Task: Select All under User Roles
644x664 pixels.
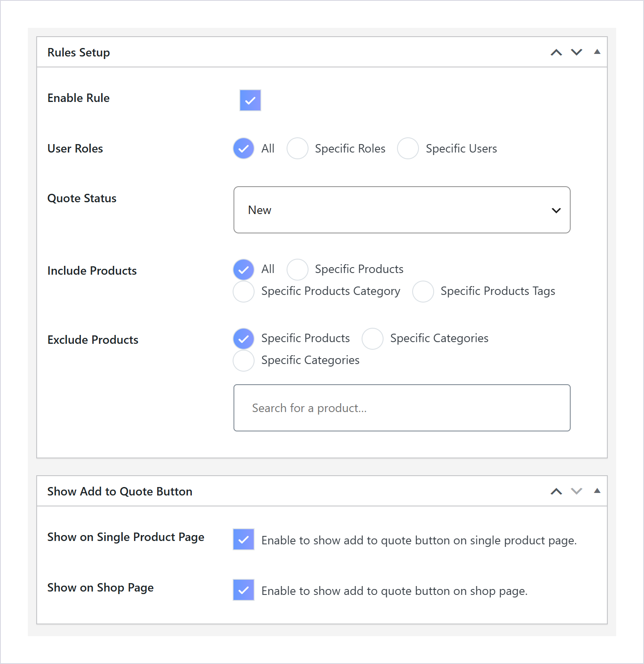Action: [244, 148]
